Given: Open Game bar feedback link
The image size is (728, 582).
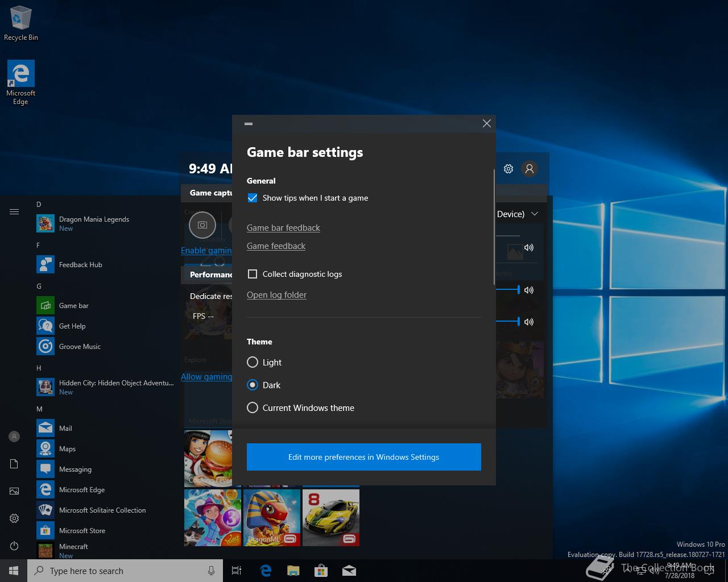Looking at the screenshot, I should coord(283,228).
